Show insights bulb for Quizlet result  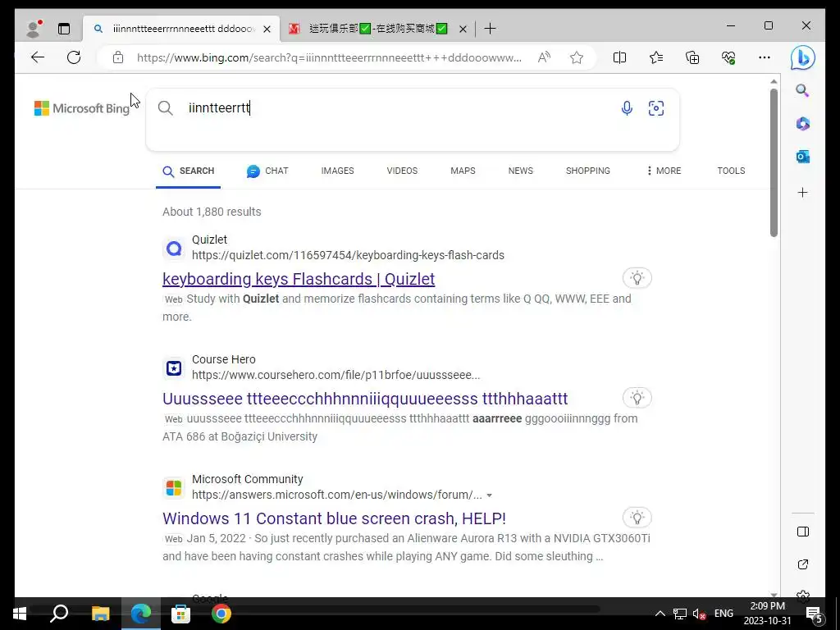pyautogui.click(x=637, y=278)
